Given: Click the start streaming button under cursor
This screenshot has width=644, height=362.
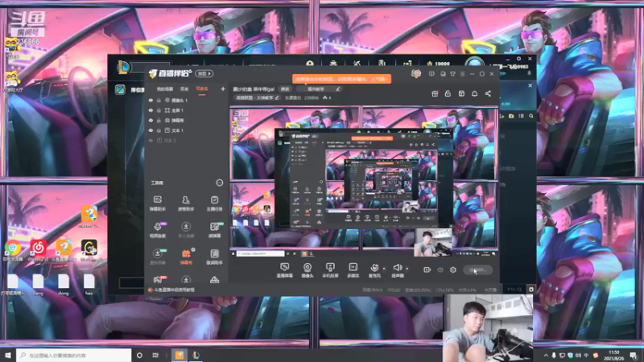Looking at the screenshot, I should tap(477, 269).
